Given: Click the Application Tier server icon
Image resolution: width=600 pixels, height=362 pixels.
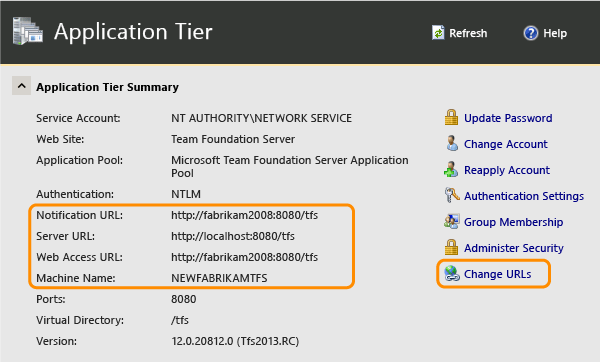Looking at the screenshot, I should click(28, 31).
